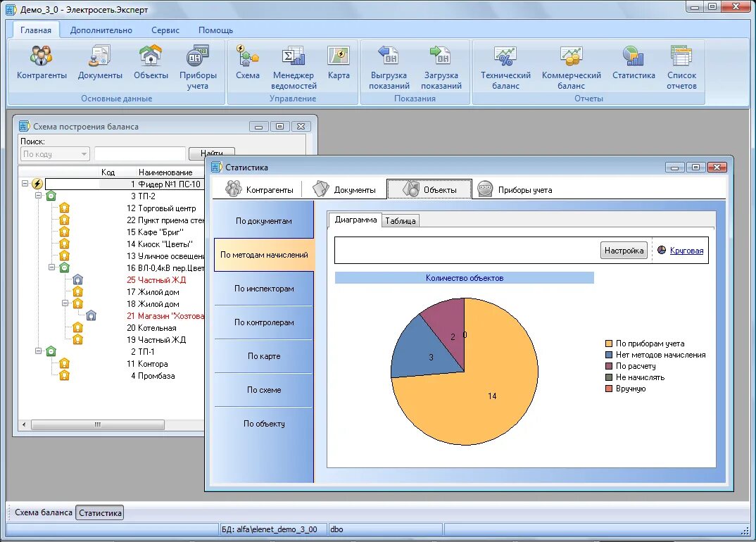Select Приборы учета tab in Статистика
Image resolution: width=756 pixels, height=542 pixels.
coord(515,189)
